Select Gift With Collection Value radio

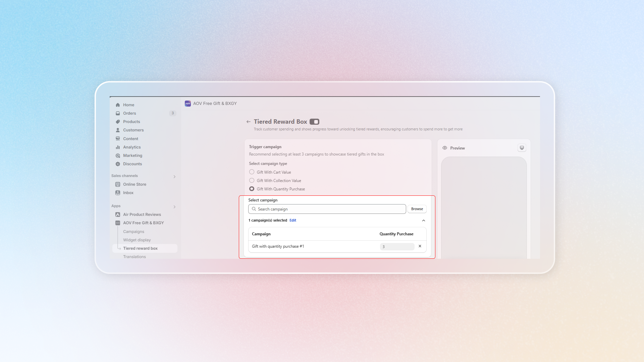(x=252, y=180)
